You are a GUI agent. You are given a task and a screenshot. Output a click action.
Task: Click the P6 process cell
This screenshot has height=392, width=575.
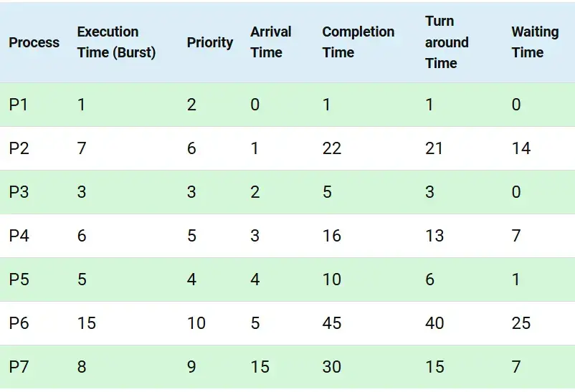[x=19, y=323]
